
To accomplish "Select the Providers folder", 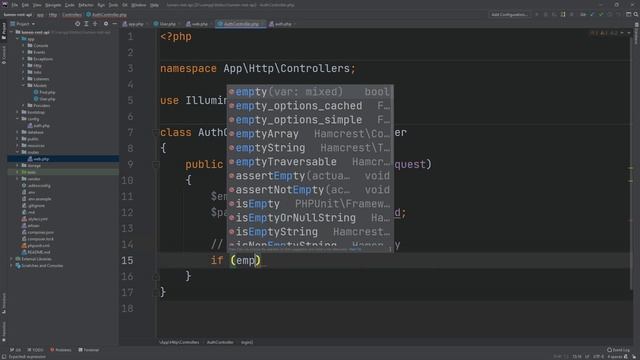I will tap(39, 105).
